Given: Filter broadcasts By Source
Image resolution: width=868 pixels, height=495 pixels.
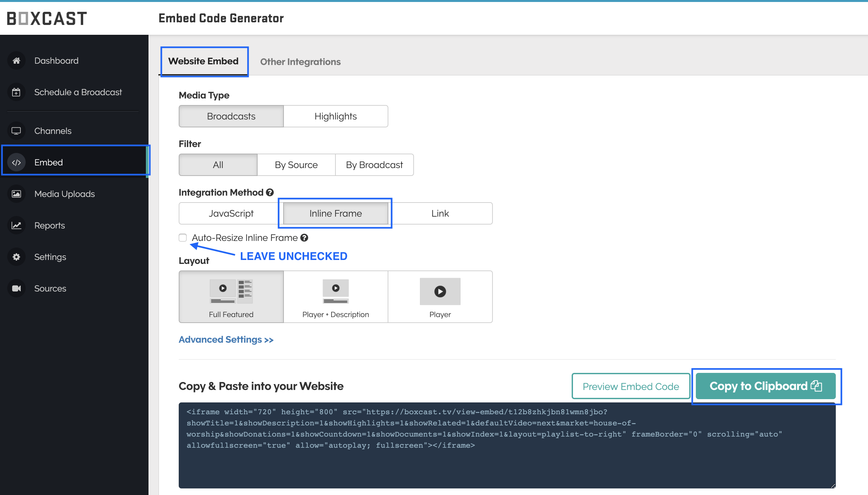Looking at the screenshot, I should click(x=296, y=165).
